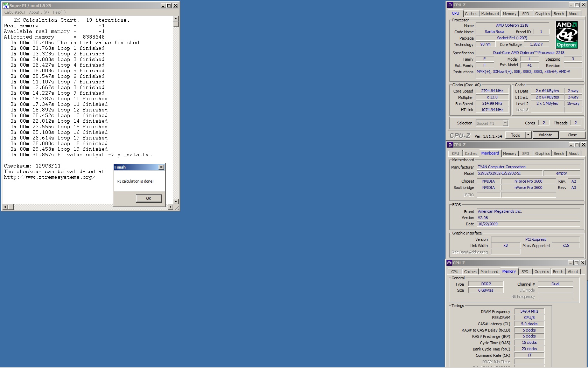This screenshot has height=368, width=588.
Task: Click the Tools button in CPU-Z
Action: tap(516, 135)
